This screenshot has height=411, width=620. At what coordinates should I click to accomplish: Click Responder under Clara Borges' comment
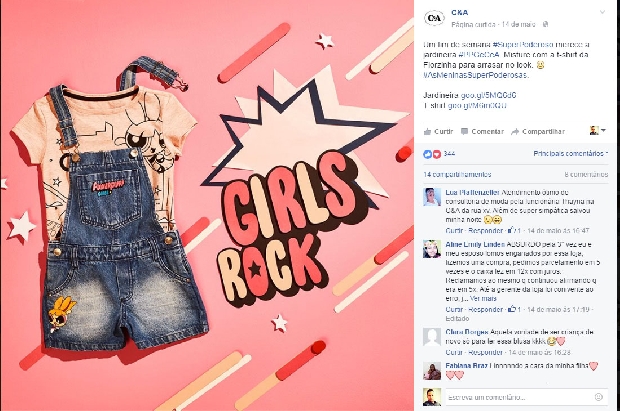[485, 352]
